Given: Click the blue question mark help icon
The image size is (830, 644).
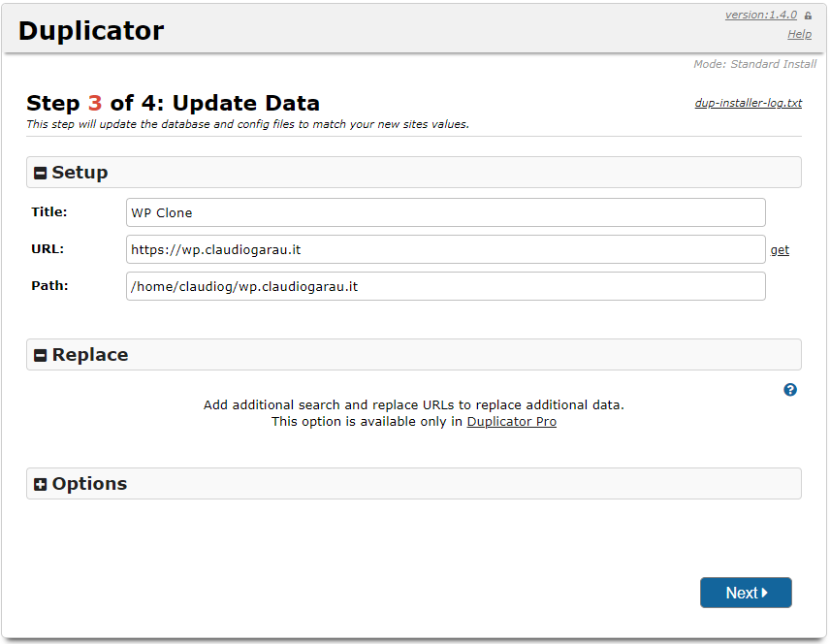Looking at the screenshot, I should (790, 390).
